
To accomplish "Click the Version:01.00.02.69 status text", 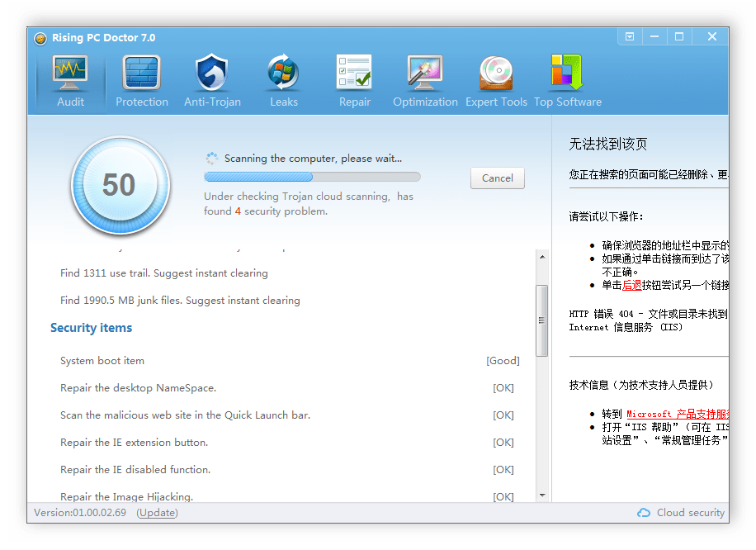I will (80, 512).
